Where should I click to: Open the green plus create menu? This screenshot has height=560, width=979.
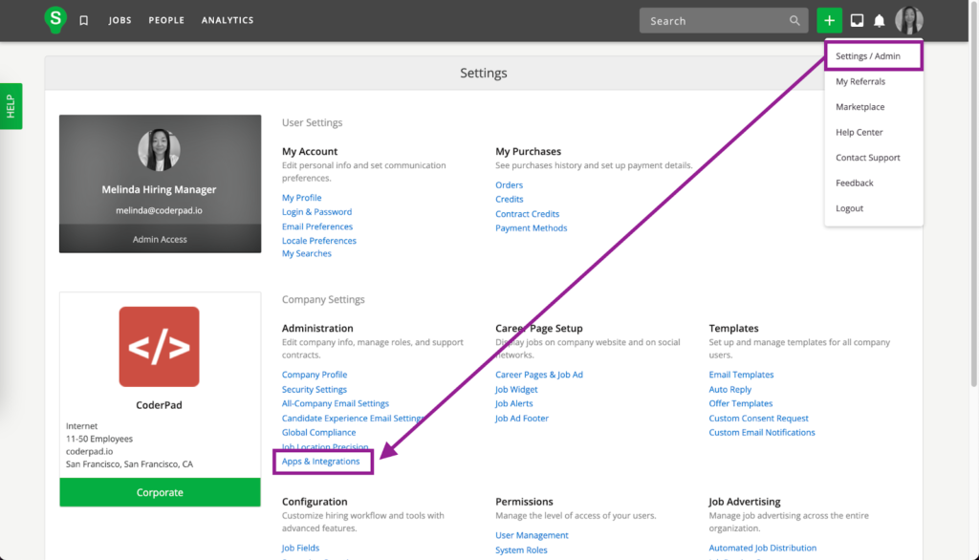click(x=828, y=19)
